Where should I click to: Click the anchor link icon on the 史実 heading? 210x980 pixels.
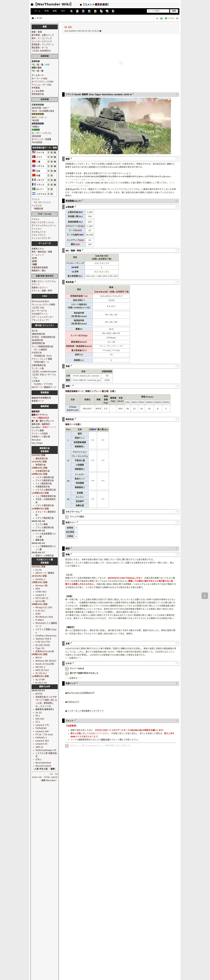tap(176, 643)
